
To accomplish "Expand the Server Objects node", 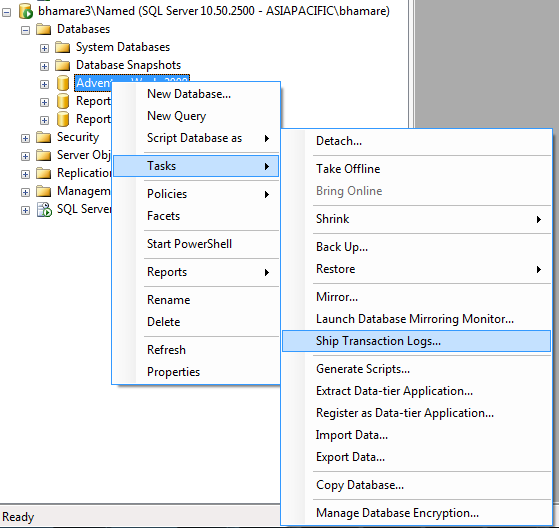I will pos(25,157).
